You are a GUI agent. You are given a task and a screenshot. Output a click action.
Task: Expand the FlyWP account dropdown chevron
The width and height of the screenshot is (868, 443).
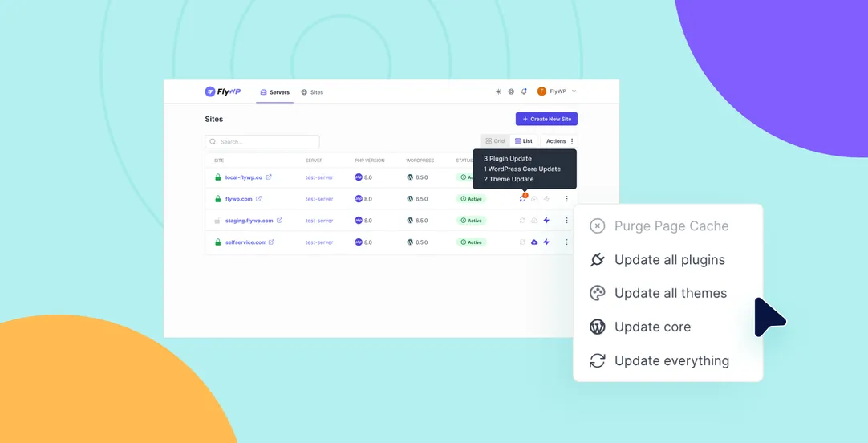coord(574,91)
